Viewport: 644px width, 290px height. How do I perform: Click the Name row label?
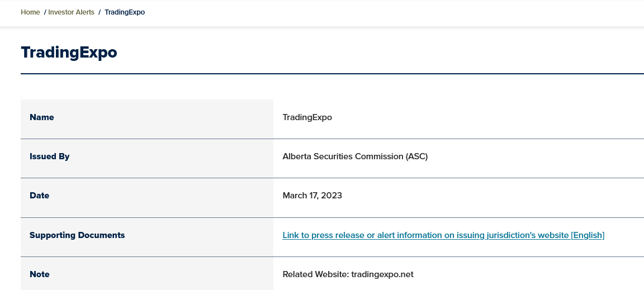coord(42,117)
